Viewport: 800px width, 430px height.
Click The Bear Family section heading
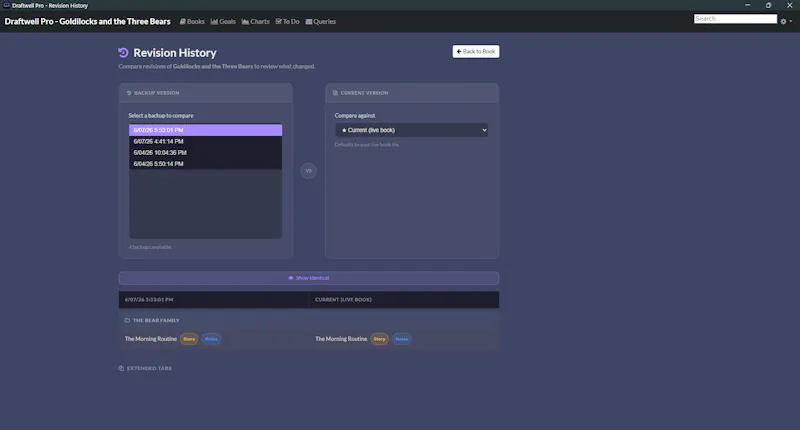[x=156, y=320]
